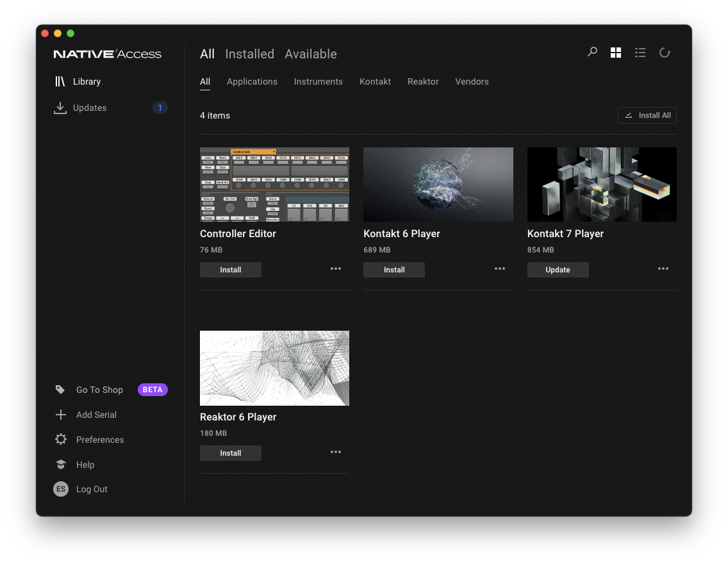
Task: Click the refresh icon
Action: pos(665,53)
